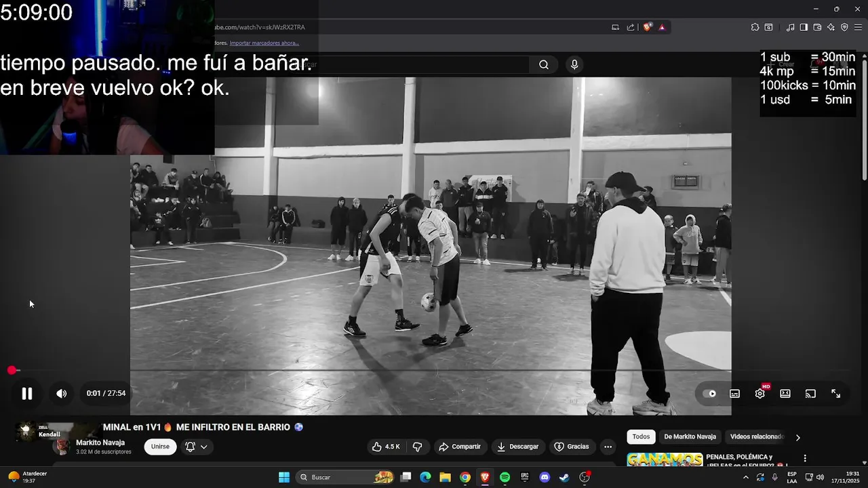This screenshot has width=868, height=488.
Task: Switch to theater mode view
Action: pos(785,393)
